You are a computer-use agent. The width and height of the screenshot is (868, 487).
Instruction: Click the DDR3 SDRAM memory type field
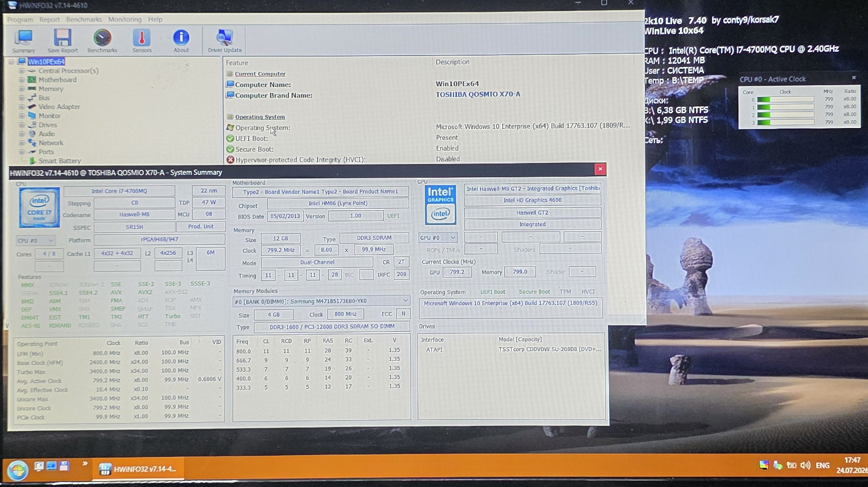pyautogui.click(x=374, y=238)
